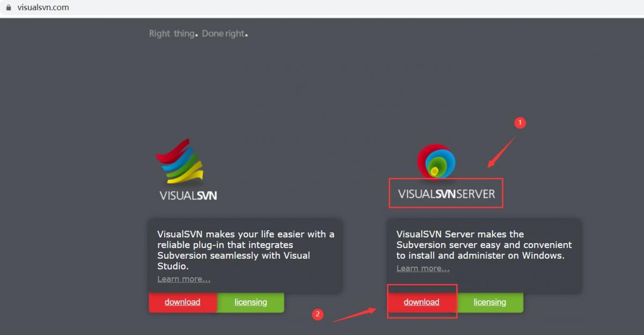644x335 pixels.
Task: Open Learn more link under VisualSVN description
Action: 184,279
